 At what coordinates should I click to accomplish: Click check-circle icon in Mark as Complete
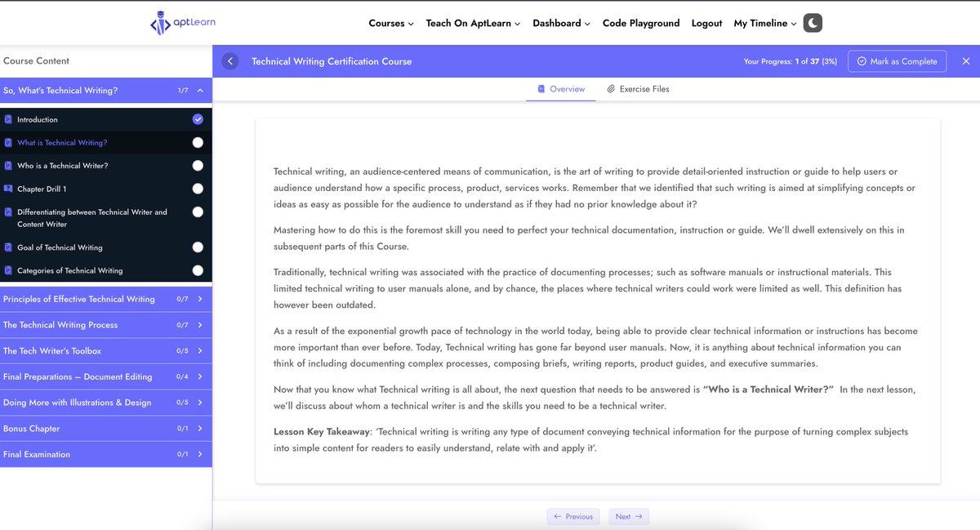[862, 61]
